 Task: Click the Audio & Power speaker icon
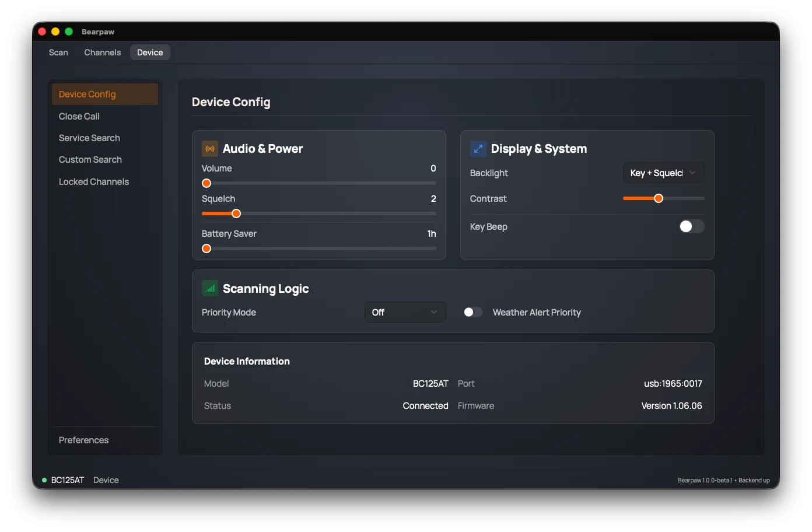[210, 149]
